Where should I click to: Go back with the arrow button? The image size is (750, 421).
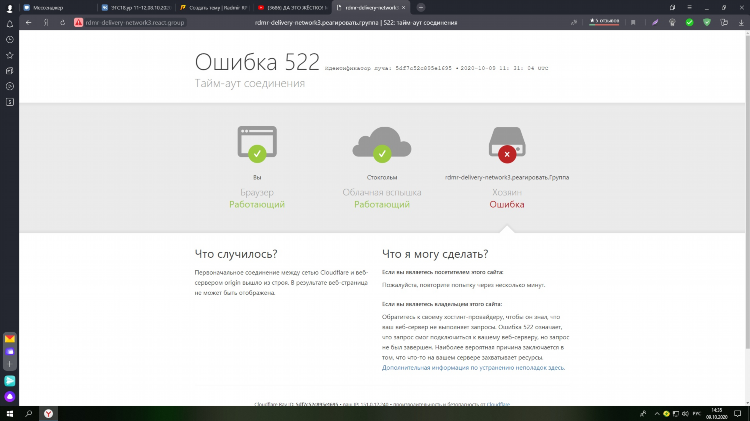pyautogui.click(x=29, y=22)
